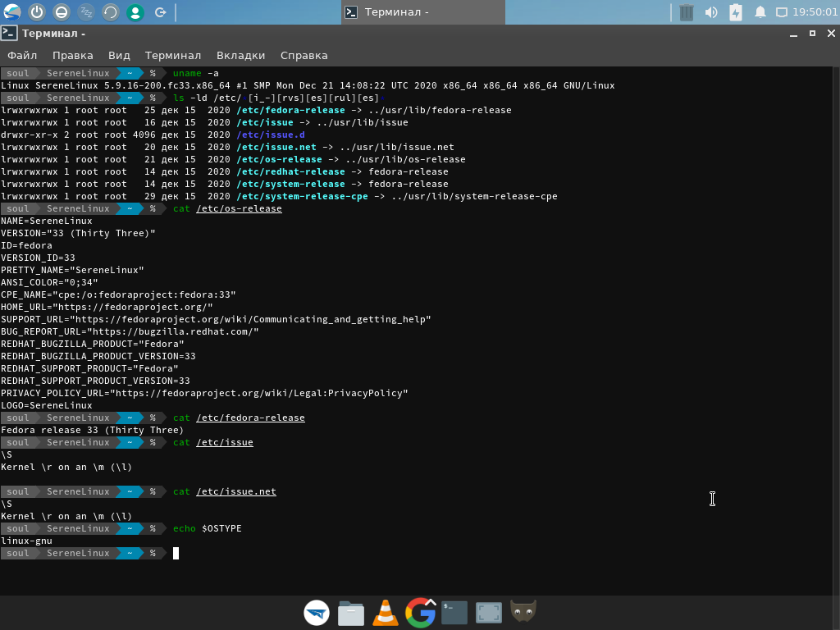Launch VLC media player from dock
This screenshot has height=630, width=840.
tap(386, 613)
